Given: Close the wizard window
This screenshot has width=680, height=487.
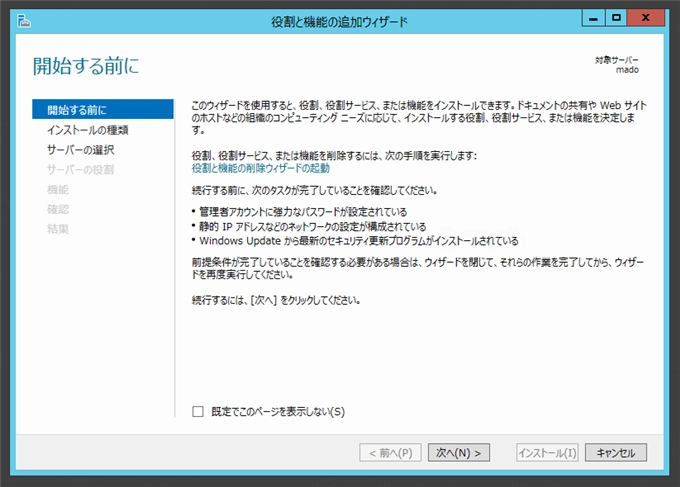Looking at the screenshot, I should 645,18.
